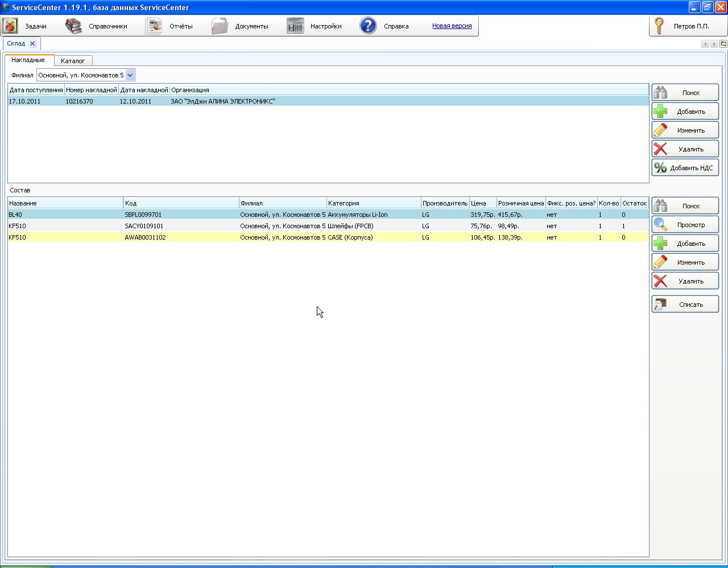
Task: Click the green plus icon in Состав section
Action: (x=660, y=243)
